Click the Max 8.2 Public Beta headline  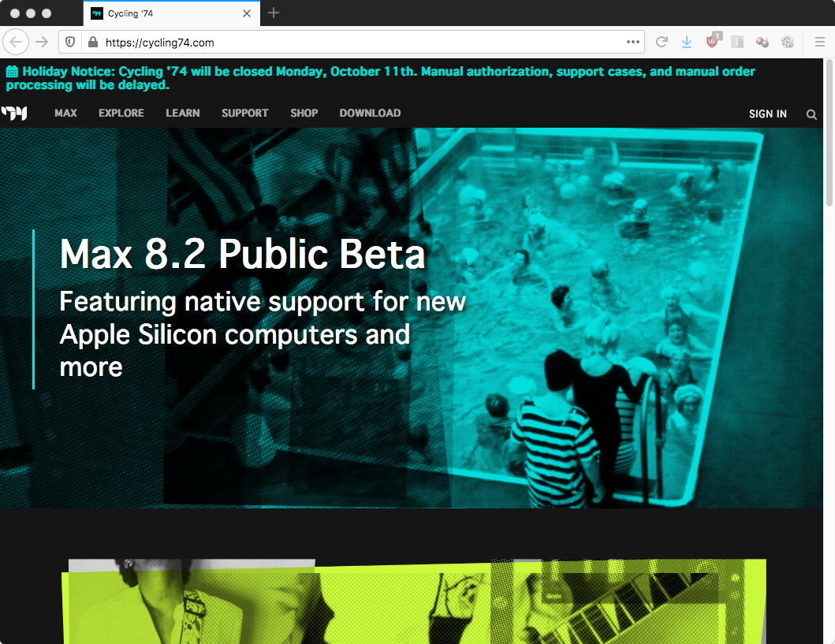[242, 254]
